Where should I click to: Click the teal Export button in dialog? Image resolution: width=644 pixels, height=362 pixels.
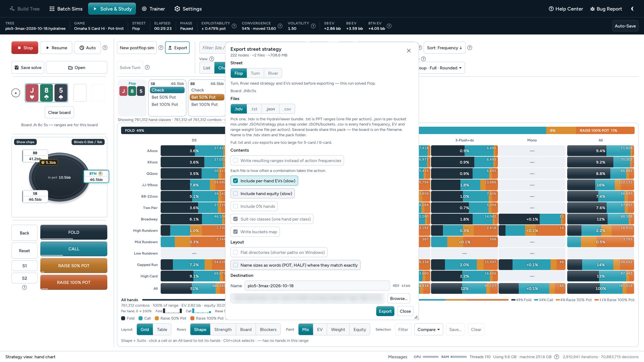coord(385,311)
